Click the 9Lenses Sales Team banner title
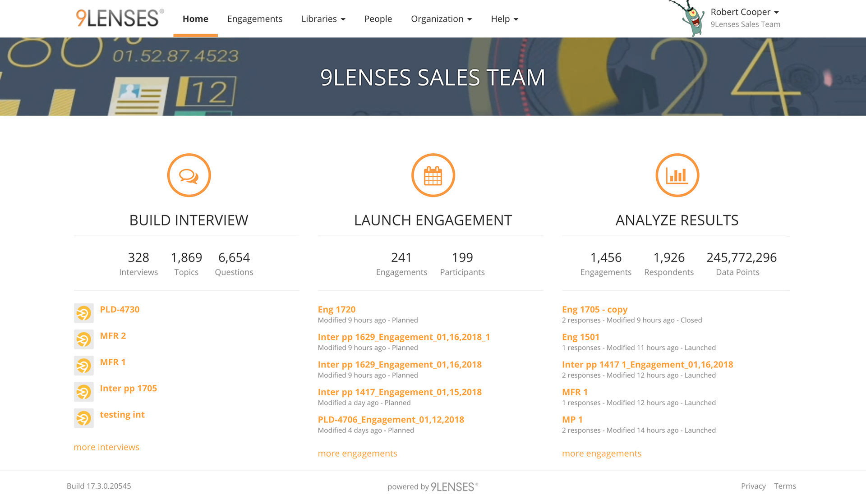 (433, 77)
